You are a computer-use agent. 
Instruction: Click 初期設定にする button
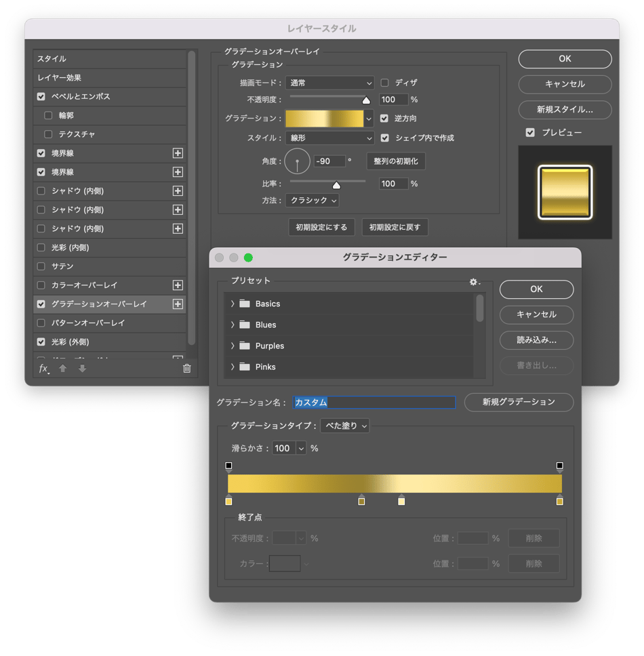coord(321,227)
